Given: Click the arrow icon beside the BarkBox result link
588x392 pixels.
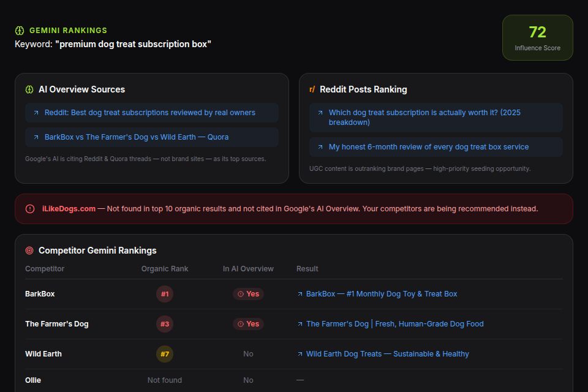Looking at the screenshot, I should pyautogui.click(x=300, y=294).
